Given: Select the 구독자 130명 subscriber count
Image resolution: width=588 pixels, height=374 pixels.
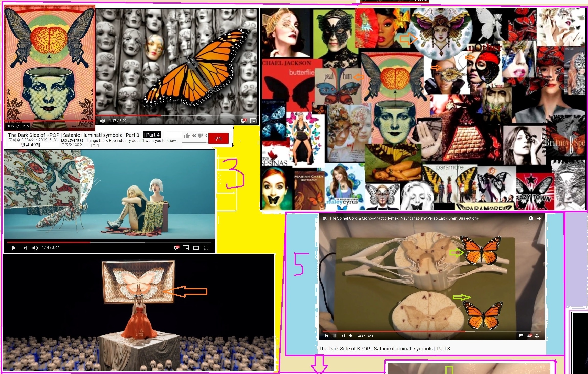Looking at the screenshot, I should tap(72, 145).
